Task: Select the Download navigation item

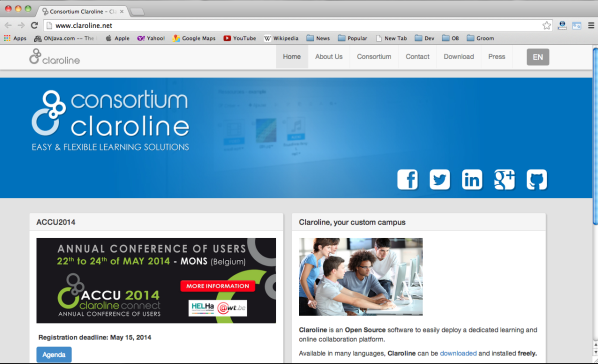Action: click(459, 56)
